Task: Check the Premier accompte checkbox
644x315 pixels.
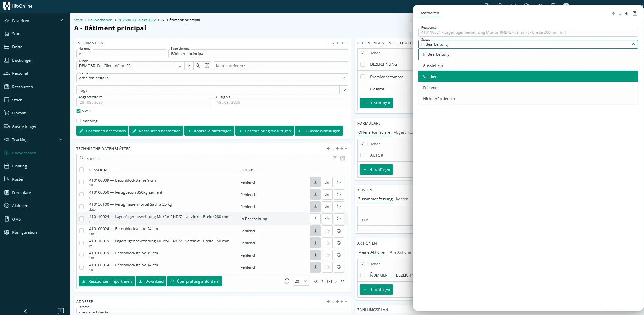Action: point(363,77)
